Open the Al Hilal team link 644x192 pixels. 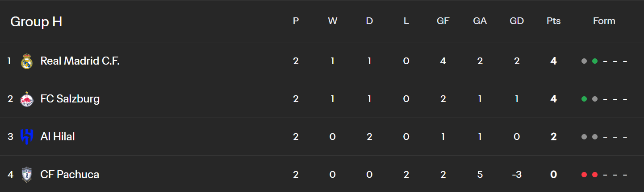tap(58, 137)
